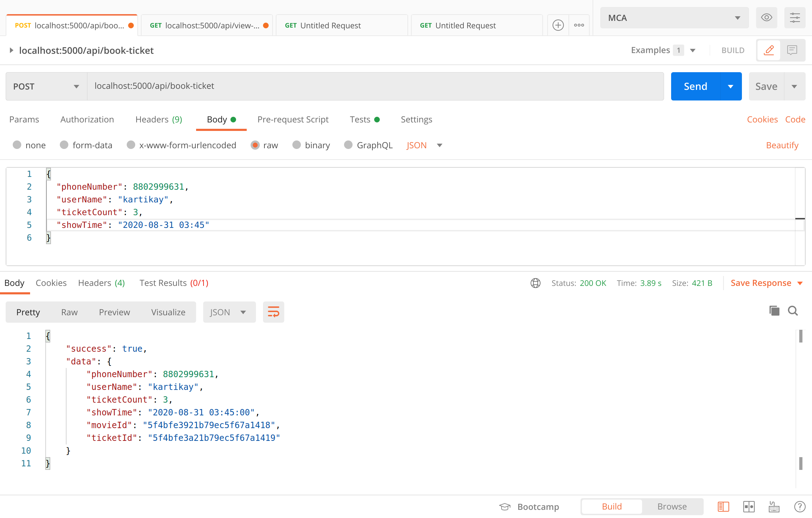Toggle word wrap in response viewer
The width and height of the screenshot is (812, 518).
[273, 312]
